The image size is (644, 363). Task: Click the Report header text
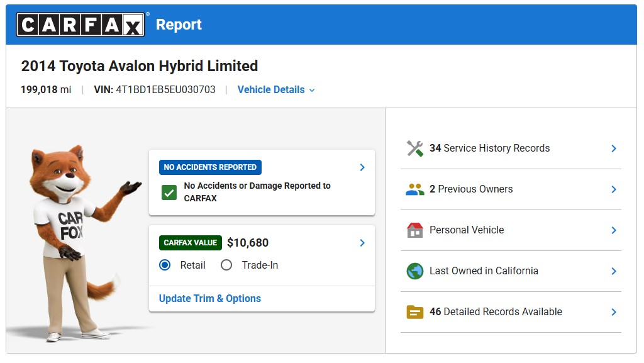point(179,25)
